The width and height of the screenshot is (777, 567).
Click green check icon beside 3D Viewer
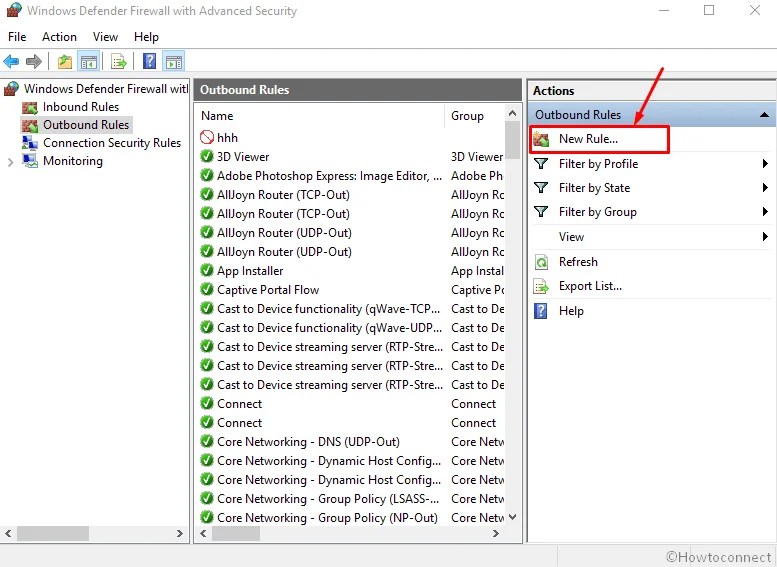(x=207, y=156)
